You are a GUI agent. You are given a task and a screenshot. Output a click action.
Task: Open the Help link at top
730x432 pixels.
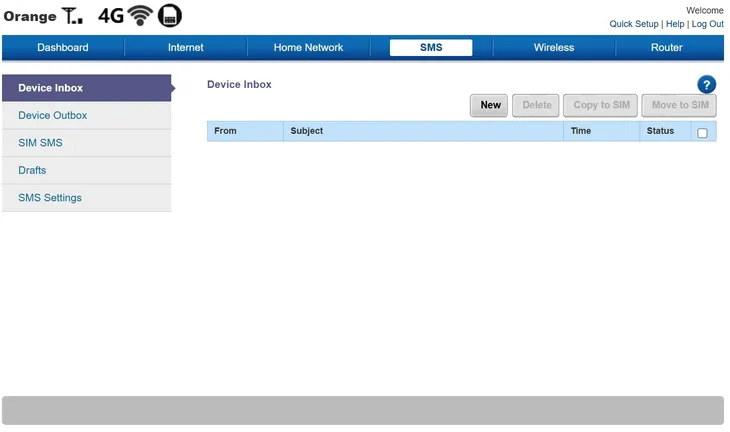675,24
